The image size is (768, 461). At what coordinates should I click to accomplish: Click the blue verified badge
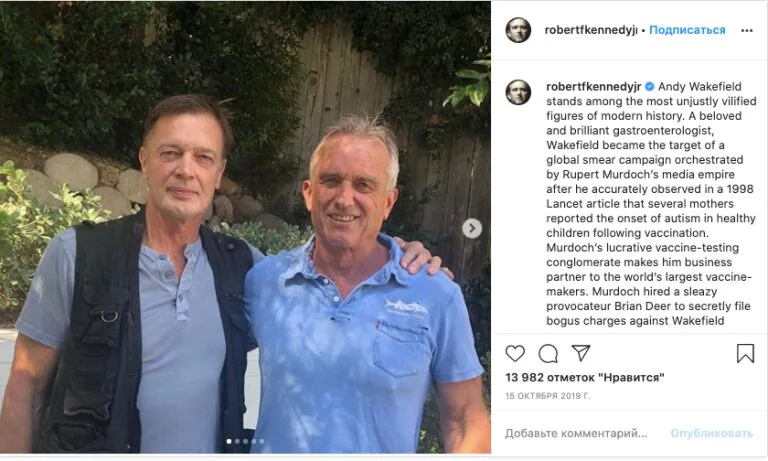click(x=649, y=87)
